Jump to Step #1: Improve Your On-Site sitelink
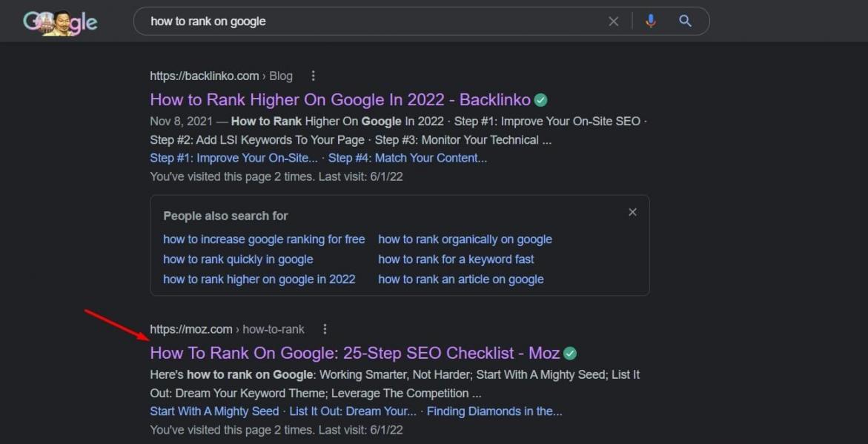The image size is (868, 444). (233, 158)
